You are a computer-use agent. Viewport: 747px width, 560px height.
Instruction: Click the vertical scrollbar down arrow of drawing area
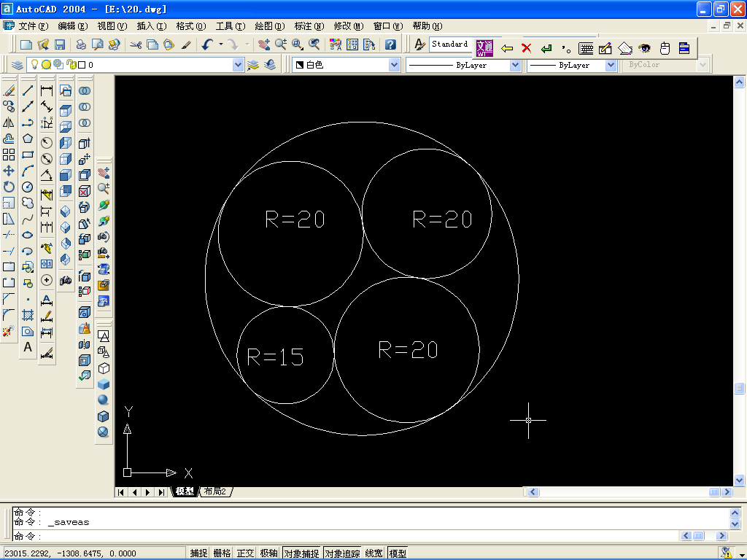[739, 480]
